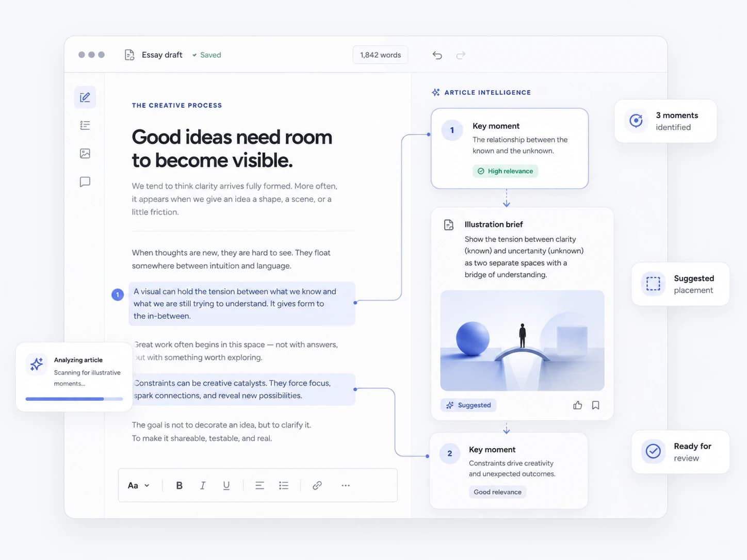Screen dimensions: 747x560
Task: Click 'THE CREATIVE PROCESS' section label
Action: (177, 105)
